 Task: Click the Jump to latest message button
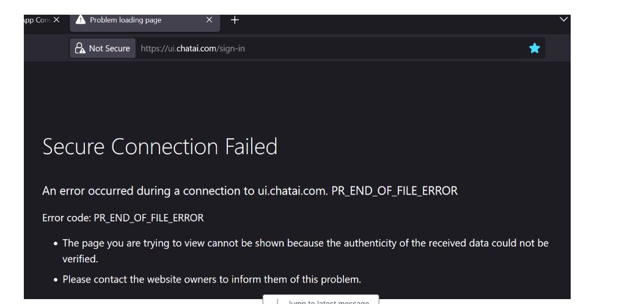[x=321, y=301]
